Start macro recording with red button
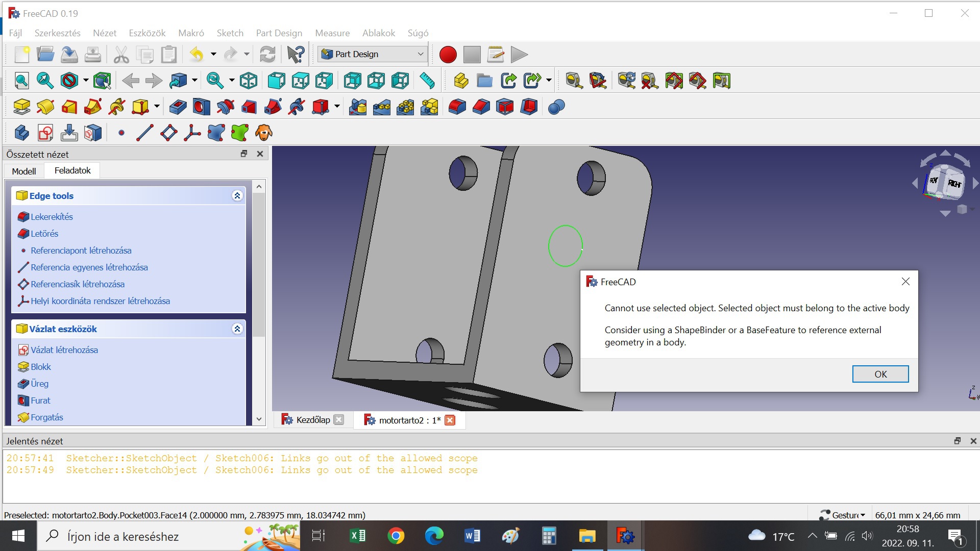The image size is (980, 551). coord(448,54)
